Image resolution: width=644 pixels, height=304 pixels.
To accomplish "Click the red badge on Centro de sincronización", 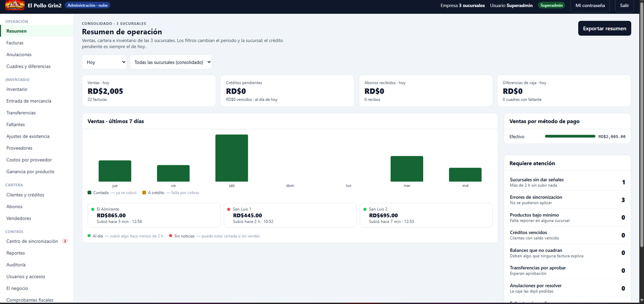I will click(x=65, y=241).
